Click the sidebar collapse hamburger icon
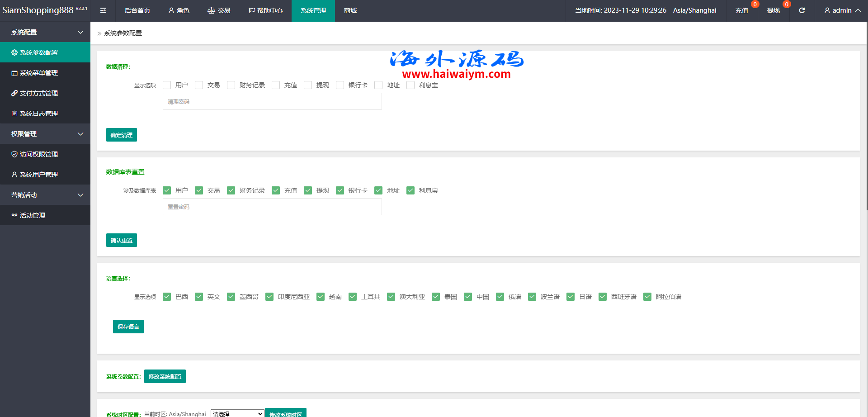Viewport: 868px width, 417px height. pyautogui.click(x=103, y=10)
